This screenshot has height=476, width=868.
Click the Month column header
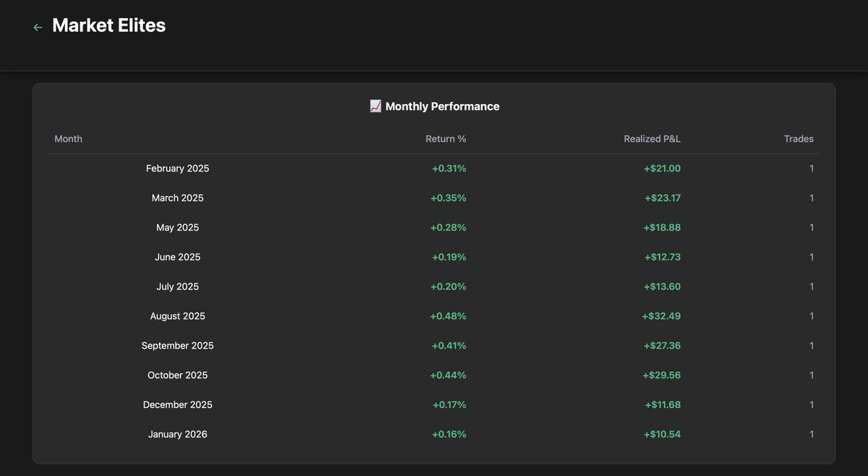[x=69, y=139]
